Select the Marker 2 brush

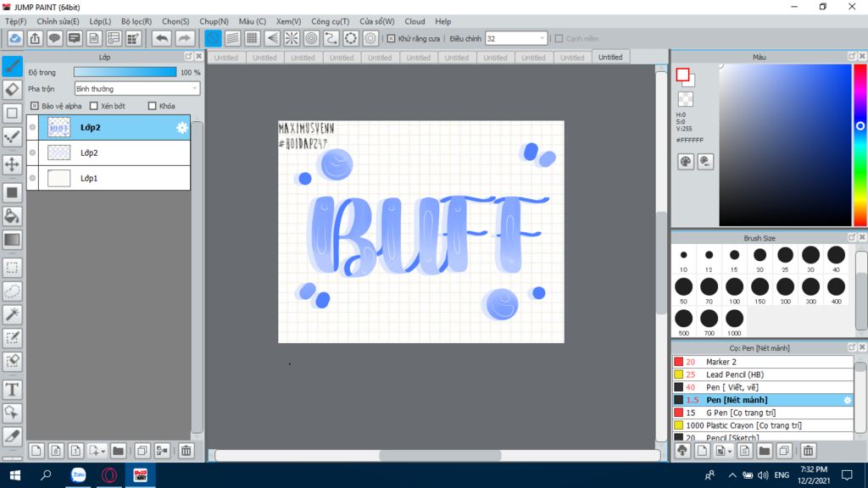point(763,362)
